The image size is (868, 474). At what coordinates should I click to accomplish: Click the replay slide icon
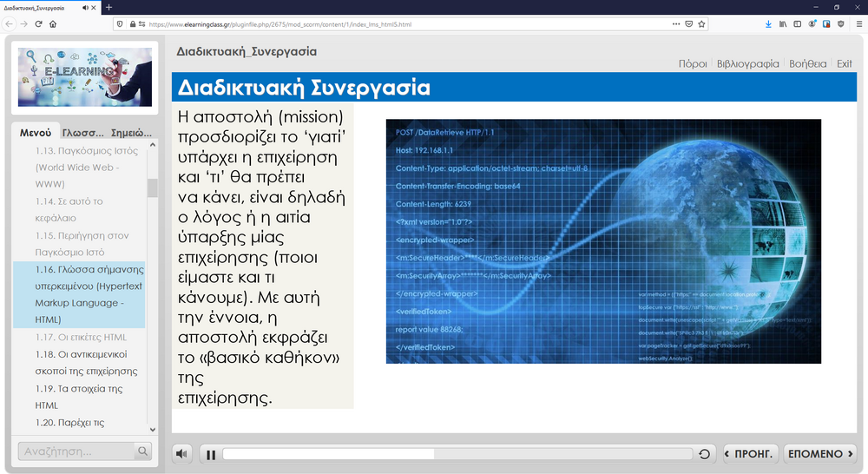(705, 454)
